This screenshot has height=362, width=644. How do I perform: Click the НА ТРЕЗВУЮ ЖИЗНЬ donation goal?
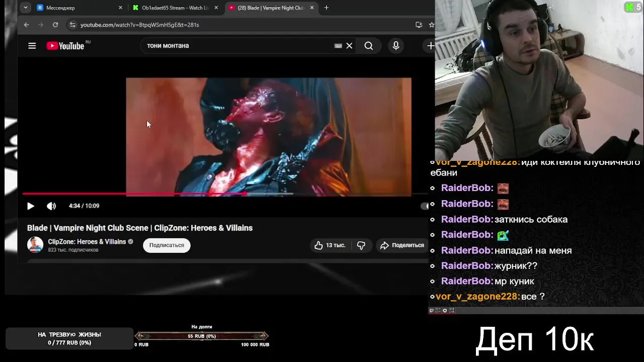tap(69, 338)
